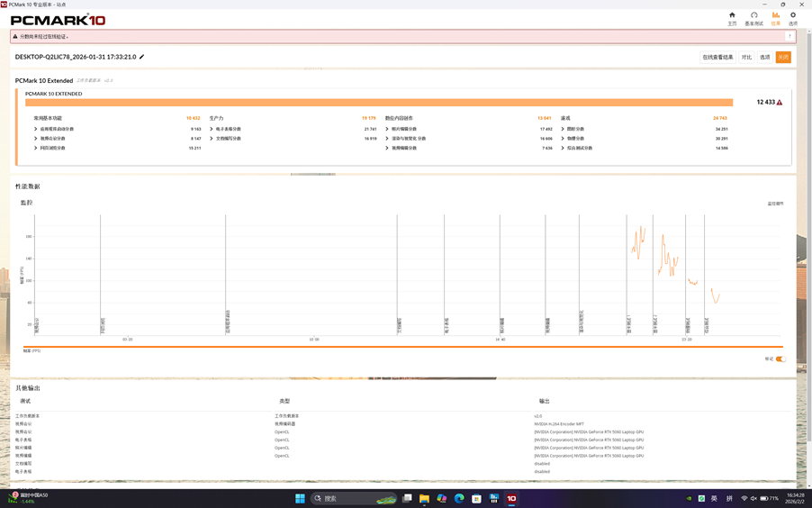Click the 对比 compare button
This screenshot has height=508, width=812.
pos(746,57)
